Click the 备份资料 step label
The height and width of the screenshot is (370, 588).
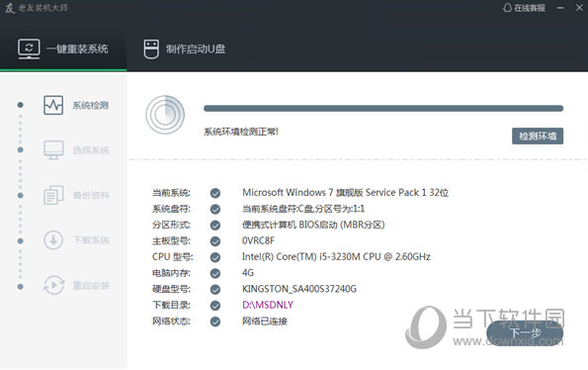(91, 195)
